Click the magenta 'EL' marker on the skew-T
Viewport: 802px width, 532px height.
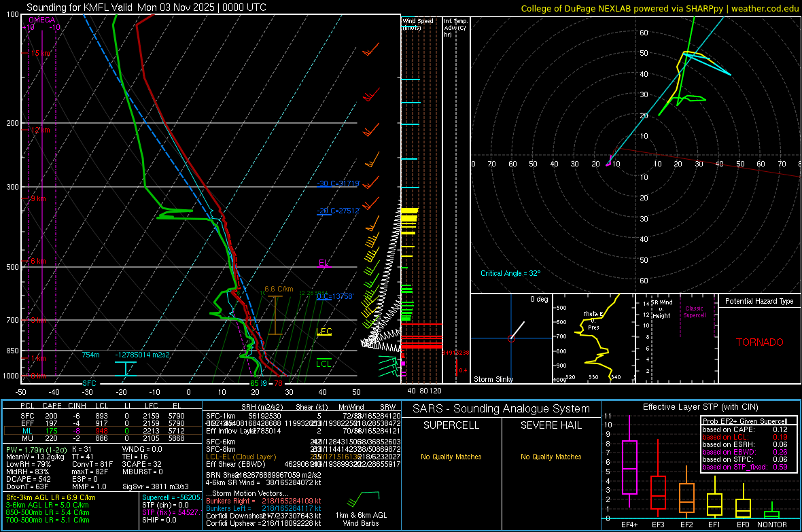324,263
